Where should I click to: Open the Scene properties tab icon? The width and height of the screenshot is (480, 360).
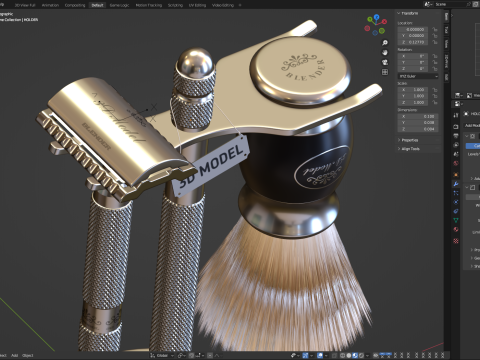[x=456, y=154]
